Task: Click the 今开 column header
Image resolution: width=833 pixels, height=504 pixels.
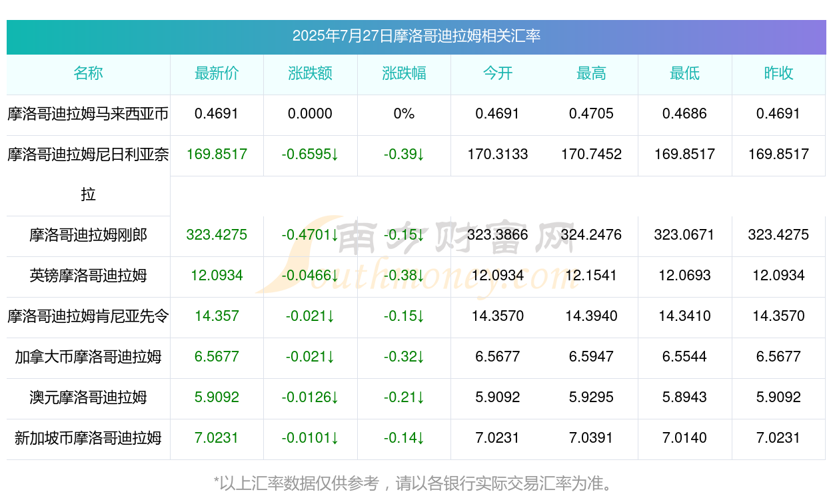Action: click(x=498, y=74)
